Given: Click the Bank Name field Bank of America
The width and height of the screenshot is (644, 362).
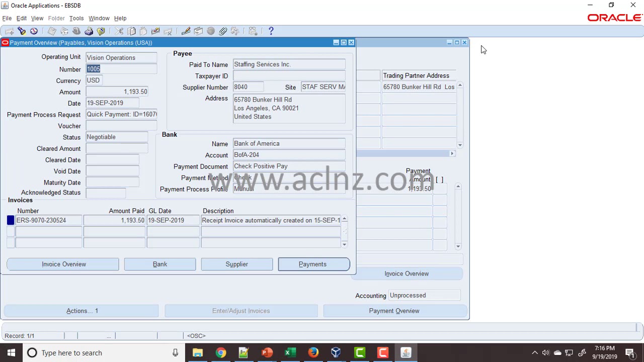Looking at the screenshot, I should [x=289, y=143].
